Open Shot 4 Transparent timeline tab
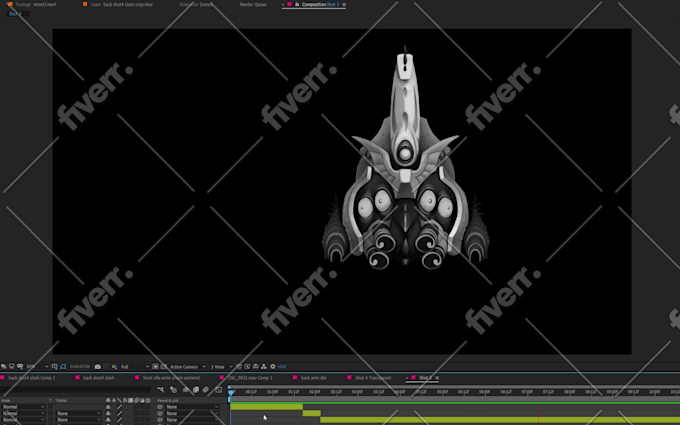The width and height of the screenshot is (680, 425). point(373,378)
